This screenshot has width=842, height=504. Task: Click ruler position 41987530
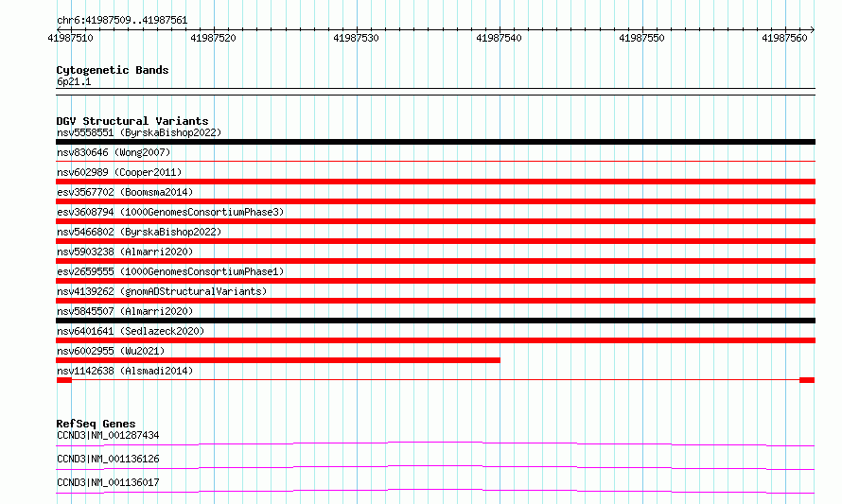[x=356, y=38]
